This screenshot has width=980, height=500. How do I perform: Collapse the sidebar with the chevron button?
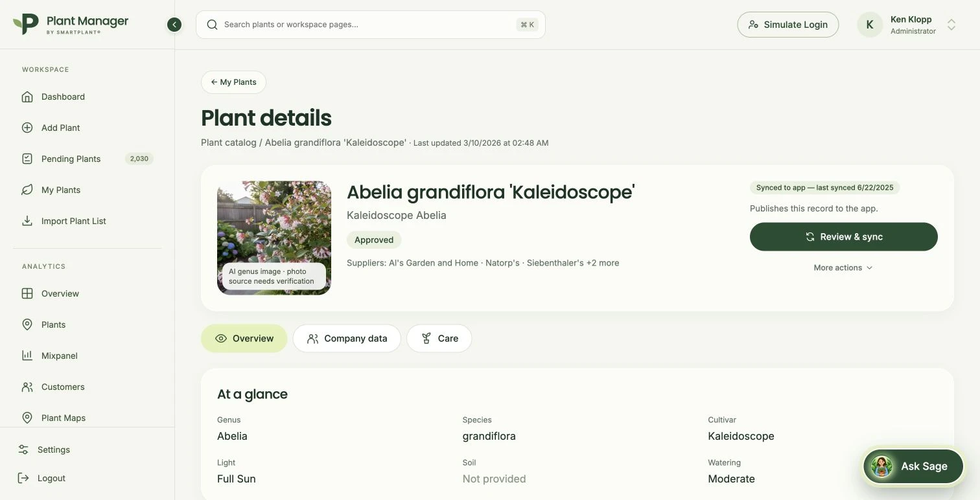[174, 25]
